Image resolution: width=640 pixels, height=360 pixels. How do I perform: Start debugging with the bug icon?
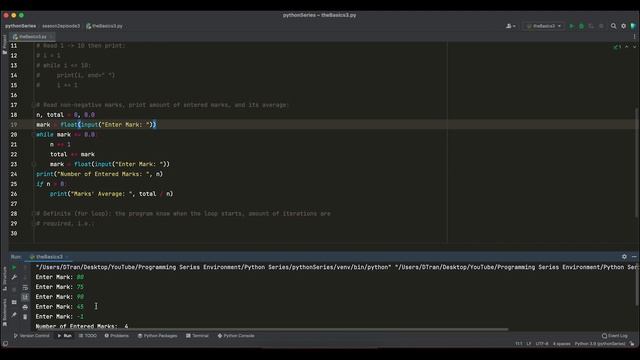pos(581,26)
